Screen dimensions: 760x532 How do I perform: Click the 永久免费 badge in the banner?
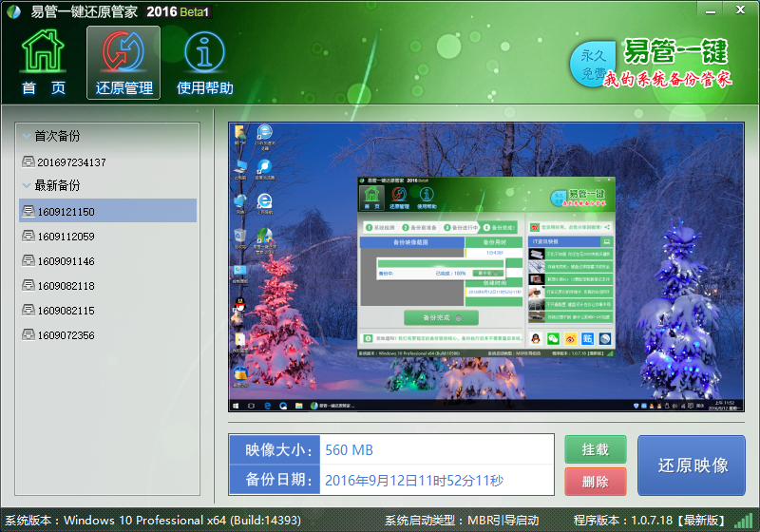coord(591,65)
